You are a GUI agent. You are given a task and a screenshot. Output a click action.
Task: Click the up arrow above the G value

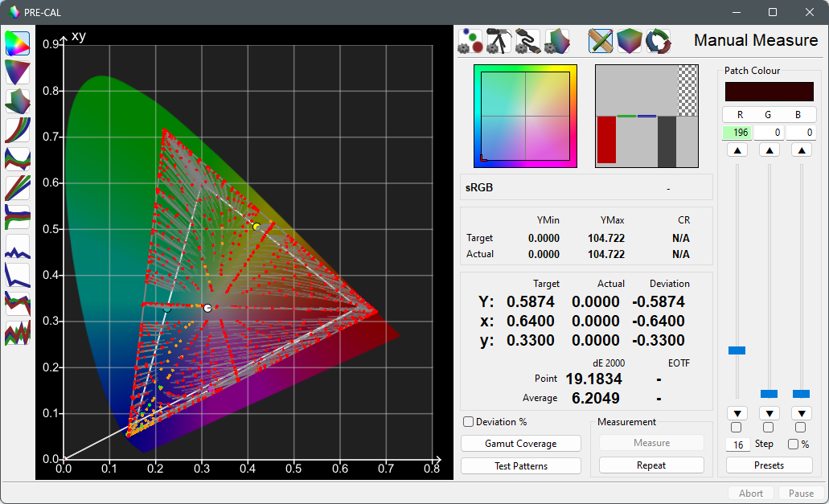tap(769, 149)
